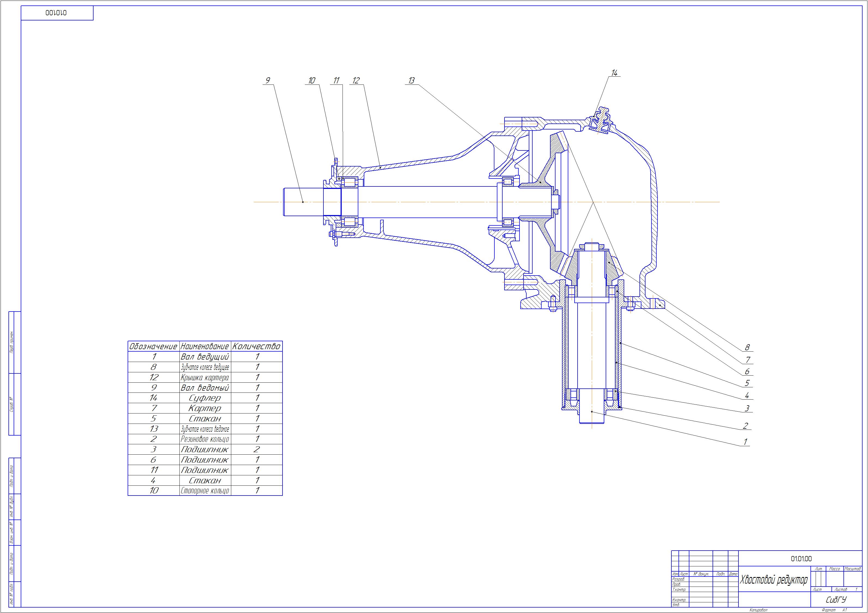Click quantity value 2 in the table
The width and height of the screenshot is (868, 613).
(x=257, y=449)
